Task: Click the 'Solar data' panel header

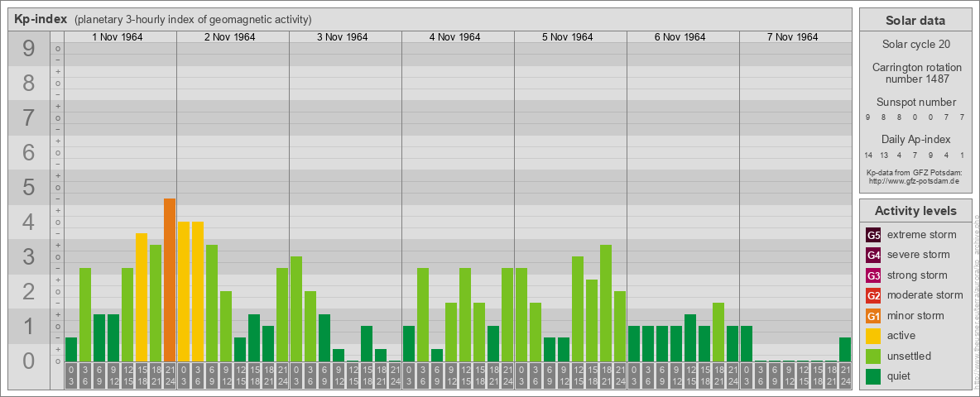Action: tap(915, 21)
